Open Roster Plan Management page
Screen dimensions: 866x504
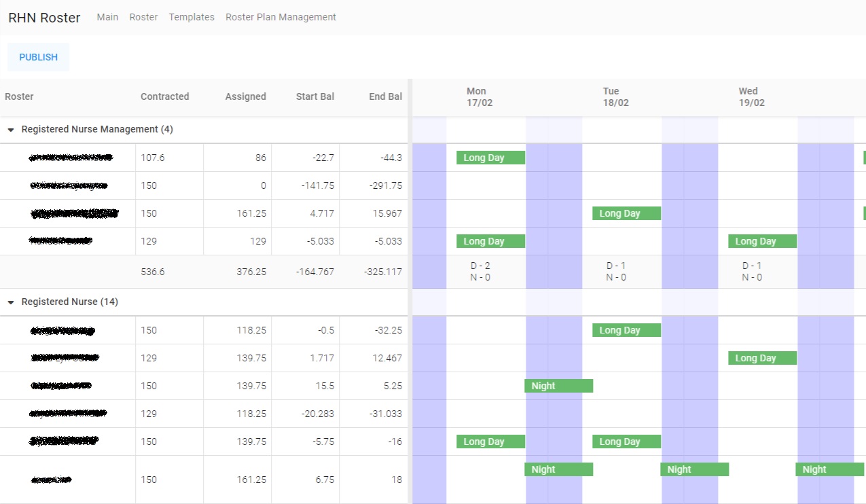click(281, 17)
